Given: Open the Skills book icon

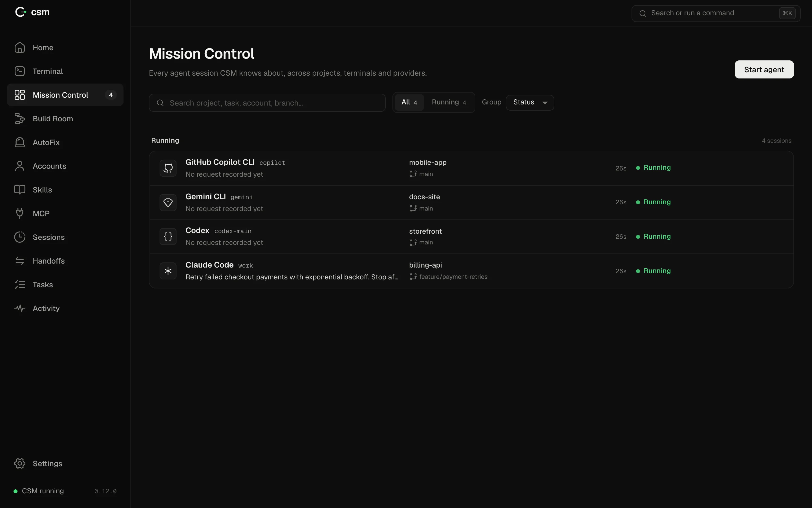Looking at the screenshot, I should (19, 190).
